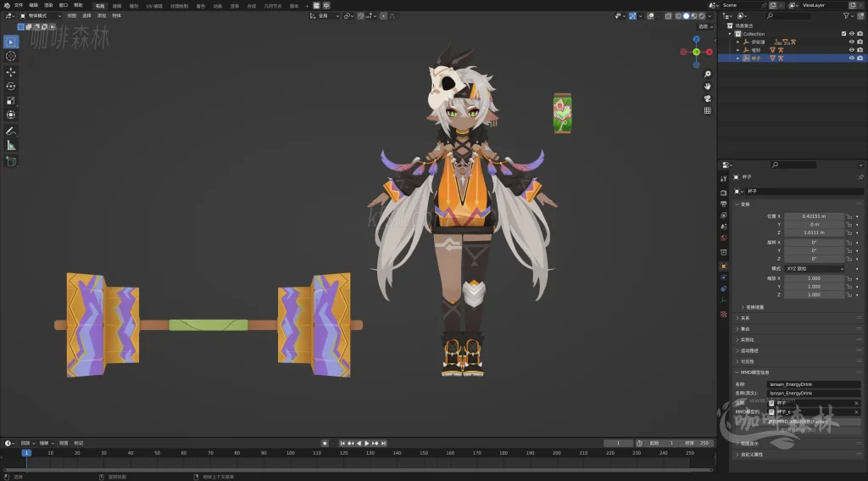
Task: Collapse the Transform panel header
Action: click(744, 204)
